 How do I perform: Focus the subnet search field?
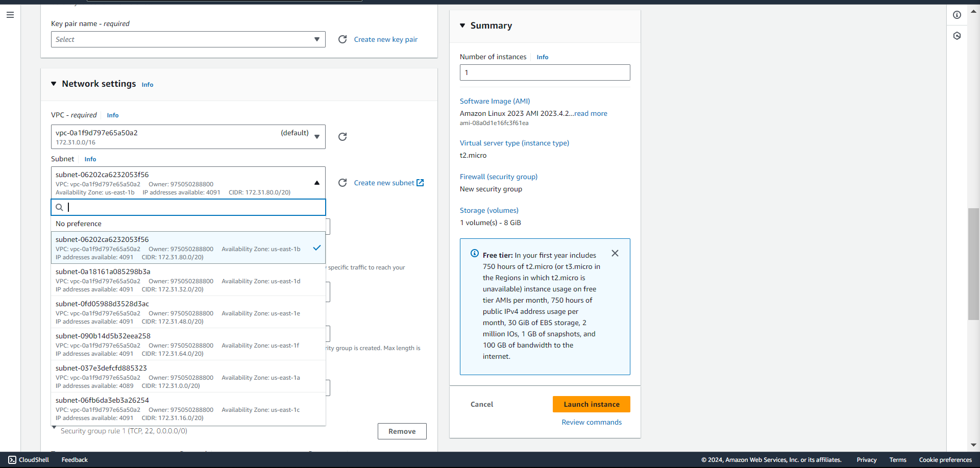[194, 207]
